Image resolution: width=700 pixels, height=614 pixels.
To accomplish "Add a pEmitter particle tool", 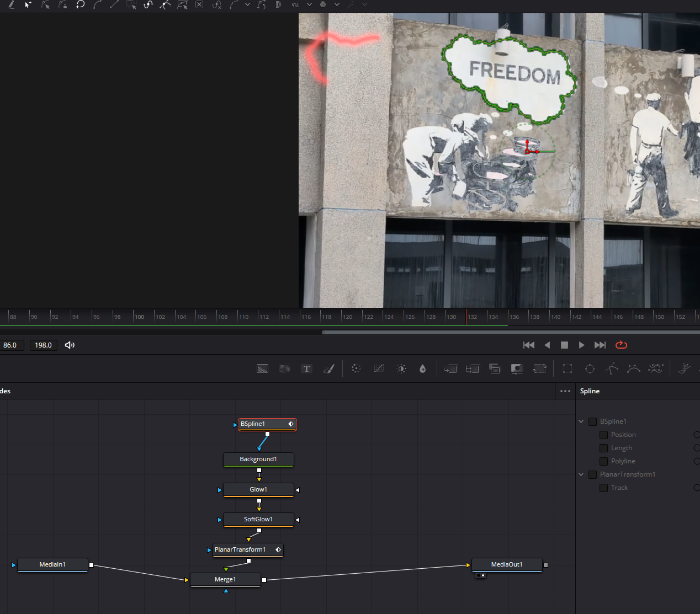I will (x=684, y=369).
